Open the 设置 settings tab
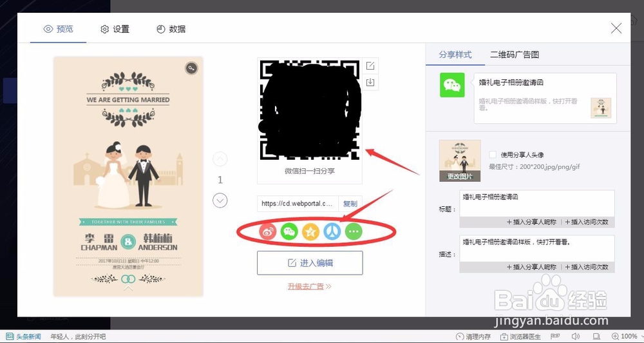 [115, 29]
